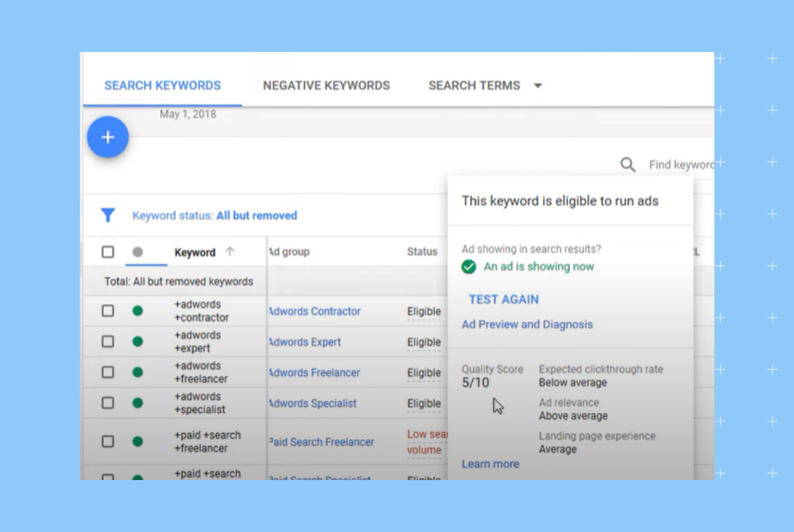794x532 pixels.
Task: Open the Search Terms dropdown arrow
Action: tap(538, 86)
